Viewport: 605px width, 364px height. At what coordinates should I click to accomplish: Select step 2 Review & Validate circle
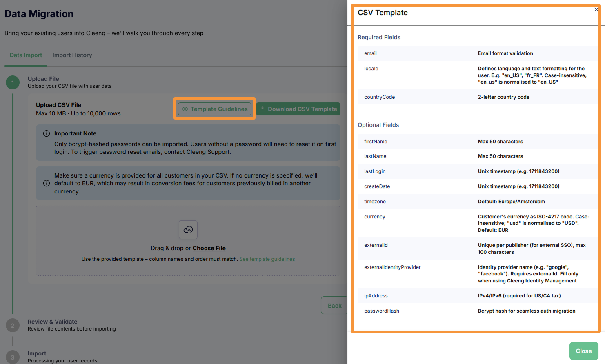[x=13, y=325]
